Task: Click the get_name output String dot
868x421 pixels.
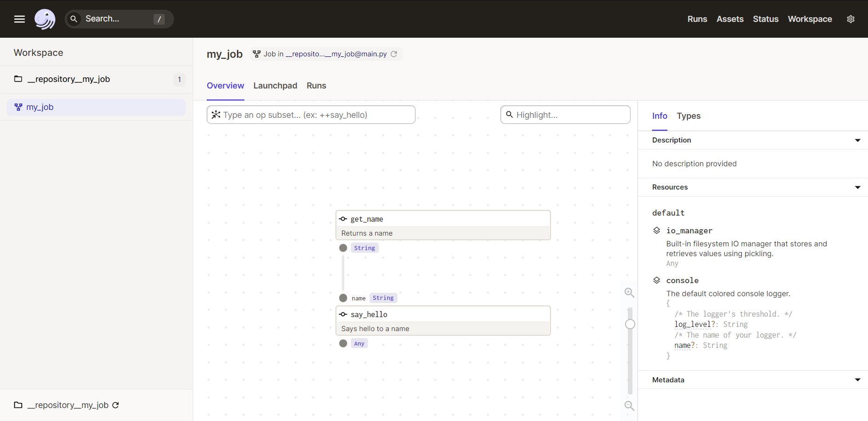Action: tap(343, 248)
